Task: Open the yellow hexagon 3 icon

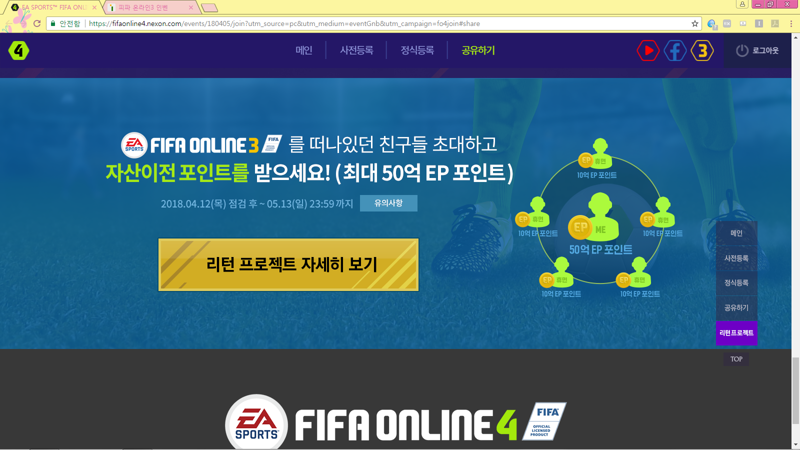Action: point(702,51)
